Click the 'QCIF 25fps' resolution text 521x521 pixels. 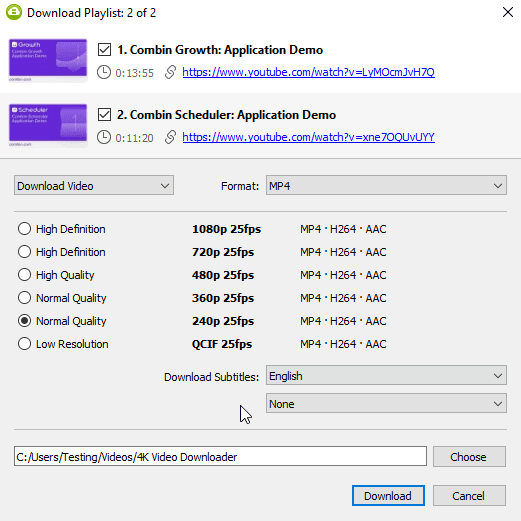pos(222,344)
